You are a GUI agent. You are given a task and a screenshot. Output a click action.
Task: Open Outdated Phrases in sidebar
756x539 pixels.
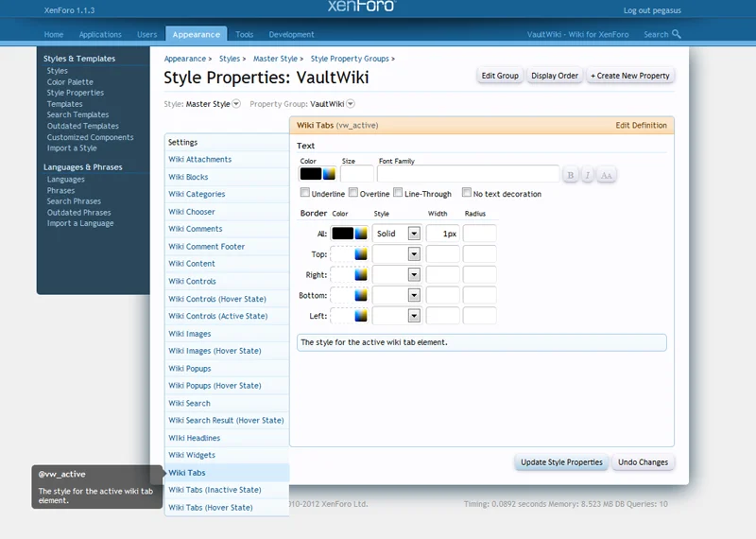click(x=78, y=213)
